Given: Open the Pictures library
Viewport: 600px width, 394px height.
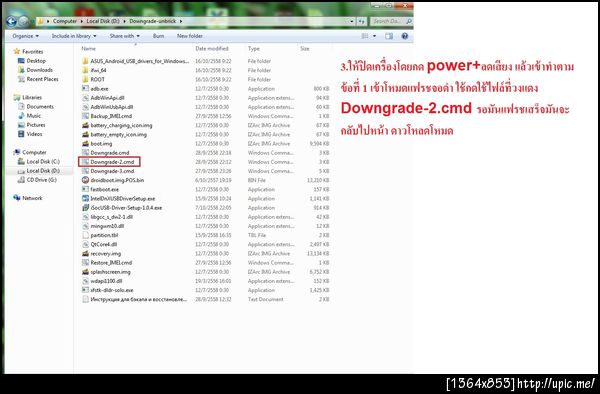Looking at the screenshot, I should (x=36, y=125).
